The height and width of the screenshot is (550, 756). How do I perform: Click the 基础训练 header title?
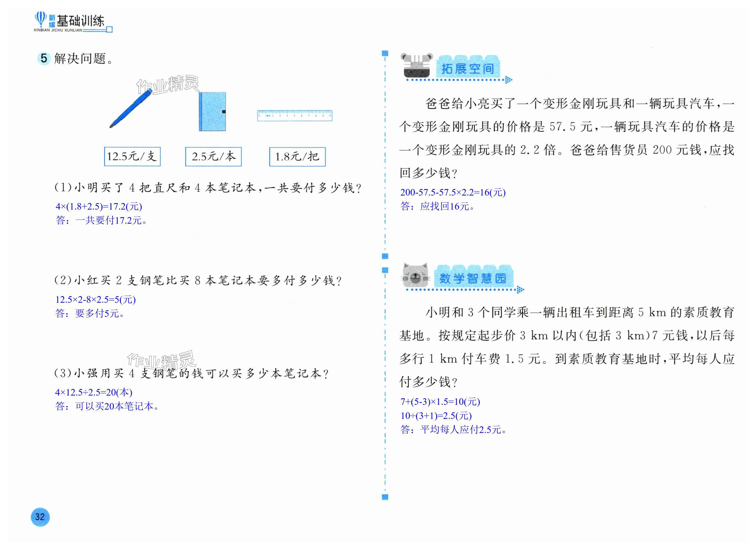(x=80, y=21)
